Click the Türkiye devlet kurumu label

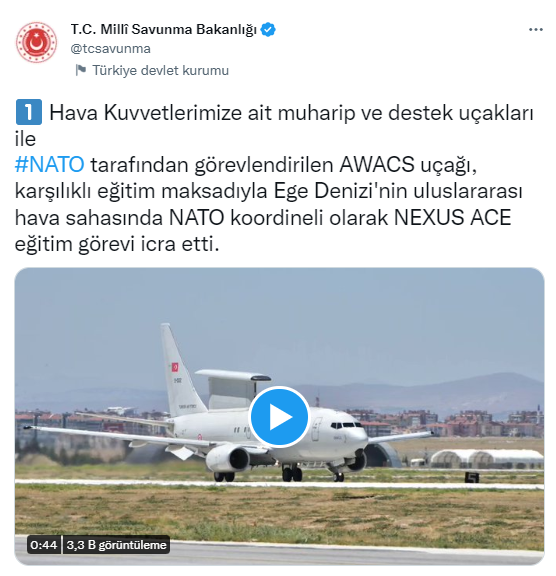coord(160,70)
